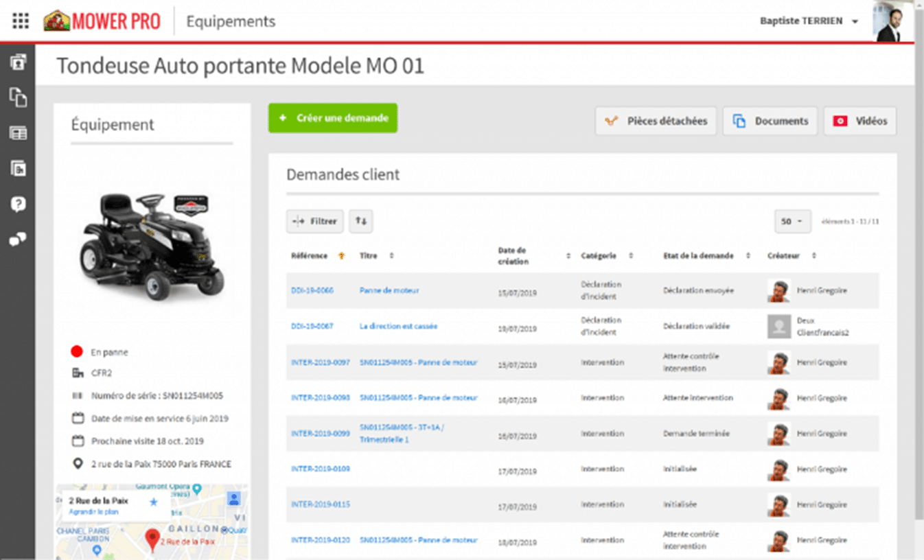This screenshot has height=560, width=924.
Task: Click the Référence column filter icon
Action: coord(341,256)
